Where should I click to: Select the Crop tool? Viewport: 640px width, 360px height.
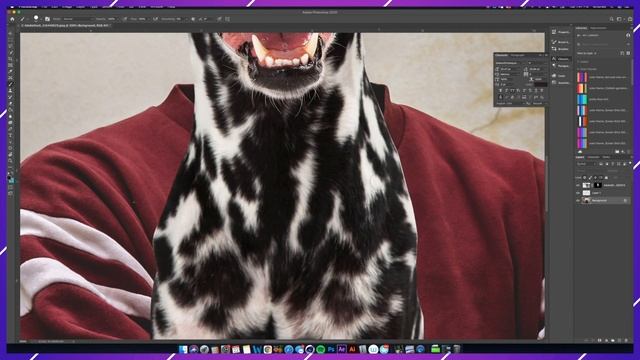point(11,59)
